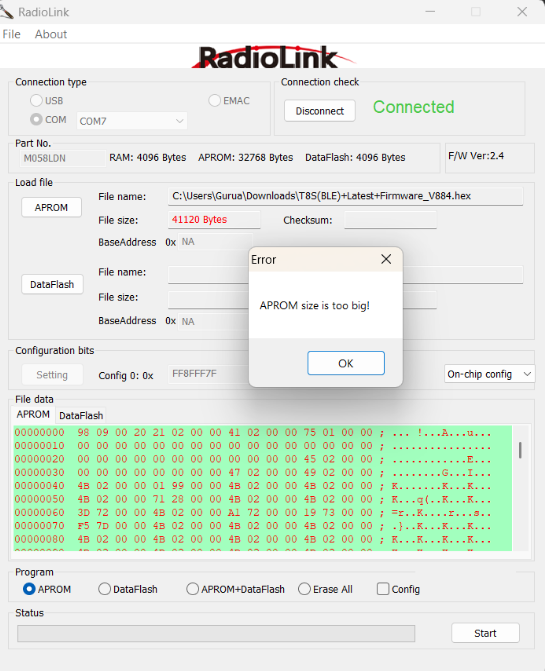Click the Config 0 FF8FFF7F field

click(x=209, y=374)
